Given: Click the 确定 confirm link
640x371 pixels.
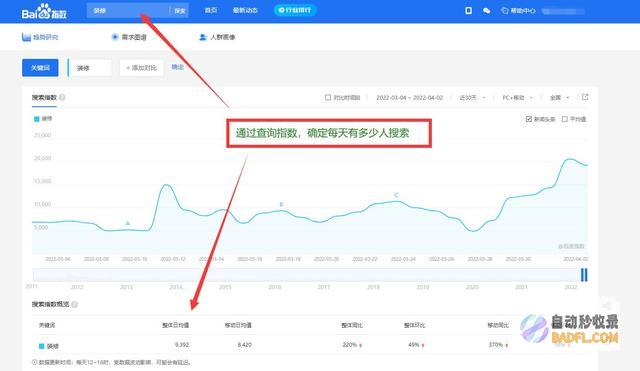Looking at the screenshot, I should pyautogui.click(x=178, y=67).
